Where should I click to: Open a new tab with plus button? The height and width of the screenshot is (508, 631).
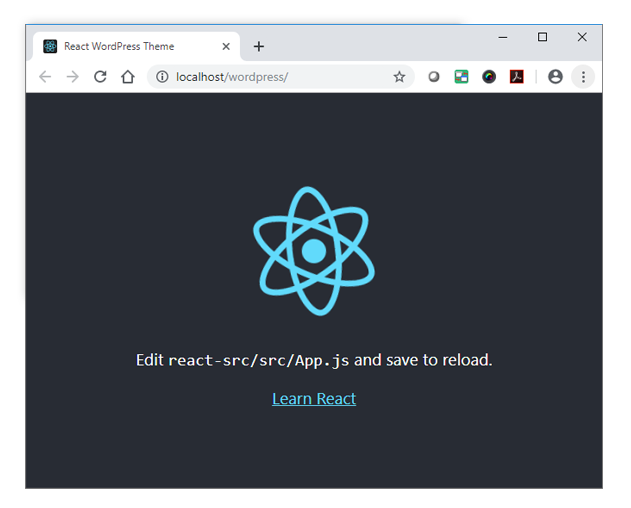pyautogui.click(x=259, y=46)
